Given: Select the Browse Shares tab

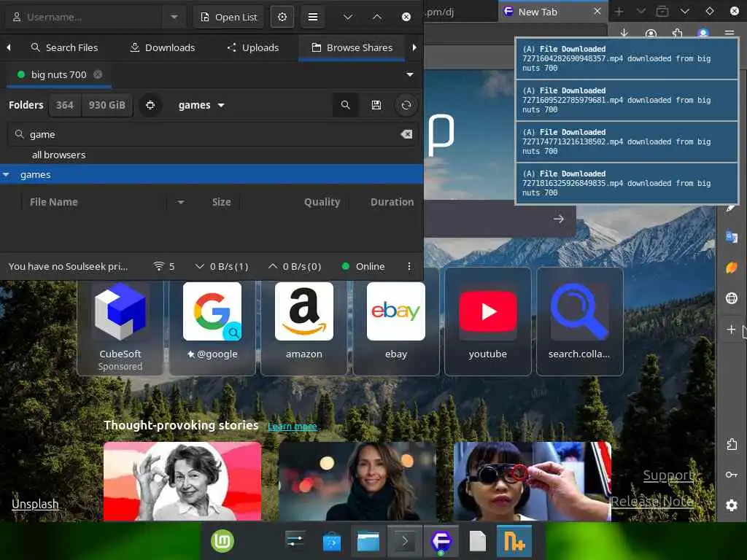Looking at the screenshot, I should pos(352,47).
